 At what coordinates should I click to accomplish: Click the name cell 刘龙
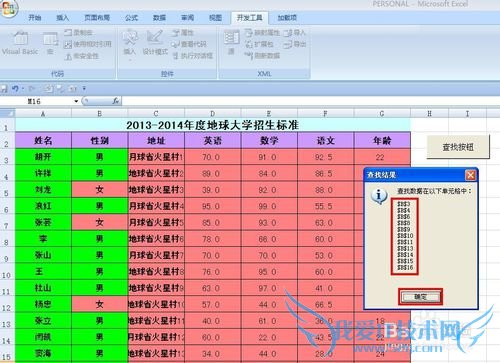click(x=43, y=190)
